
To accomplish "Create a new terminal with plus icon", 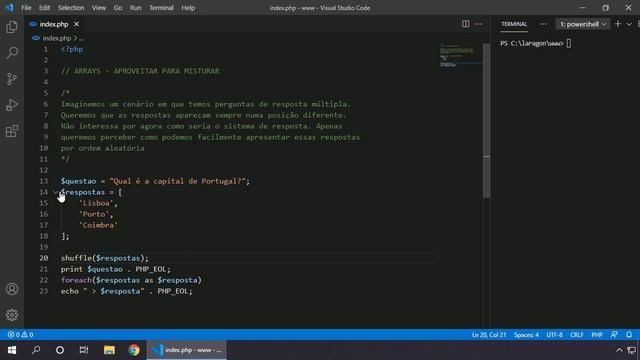I will pyautogui.click(x=618, y=24).
